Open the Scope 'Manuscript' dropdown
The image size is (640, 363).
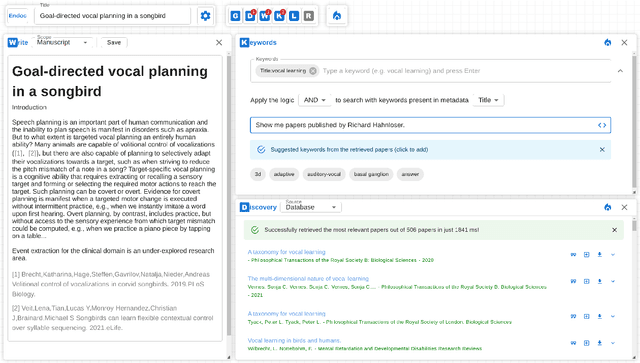coord(62,42)
